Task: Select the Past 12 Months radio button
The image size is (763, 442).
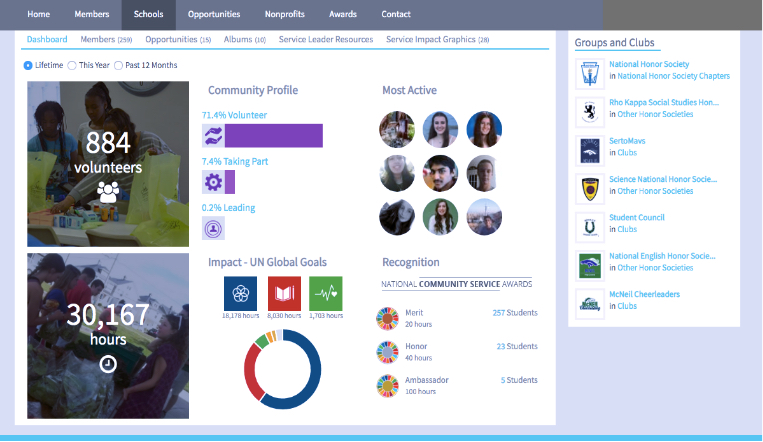Action: pos(118,65)
